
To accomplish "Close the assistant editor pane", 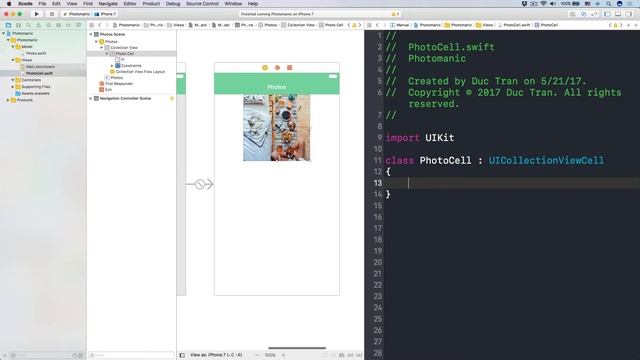I will (636, 25).
